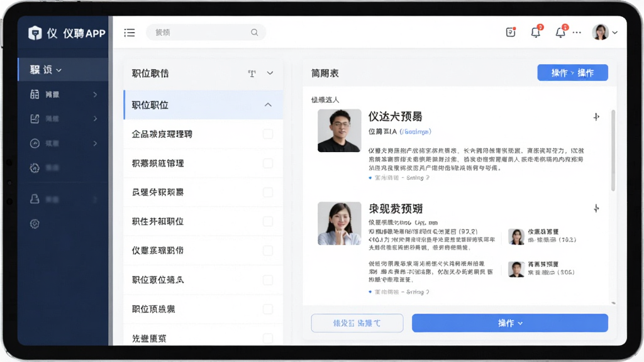Click the woman referee avatar (92 score)

(x=516, y=236)
